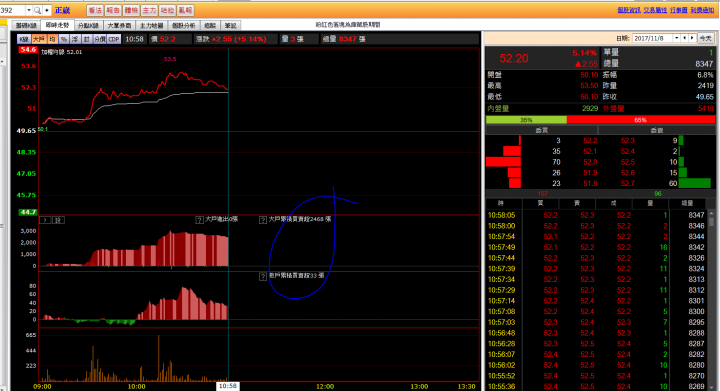Viewport: 720px width, 391px height.
Task: Select the 10:58:05 trade row
Action: click(596, 215)
